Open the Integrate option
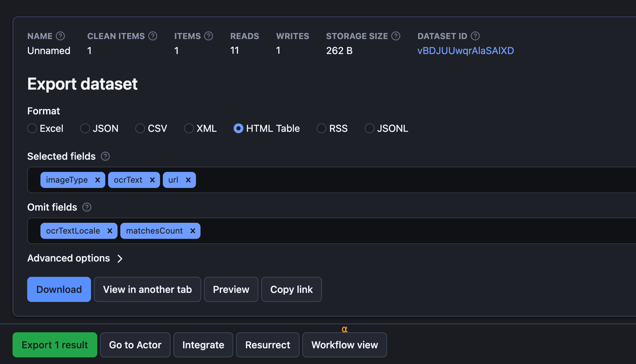This screenshot has height=364, width=636. pyautogui.click(x=203, y=345)
